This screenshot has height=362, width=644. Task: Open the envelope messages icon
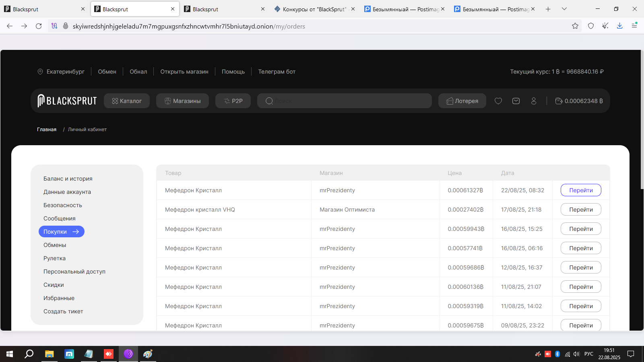tap(516, 101)
